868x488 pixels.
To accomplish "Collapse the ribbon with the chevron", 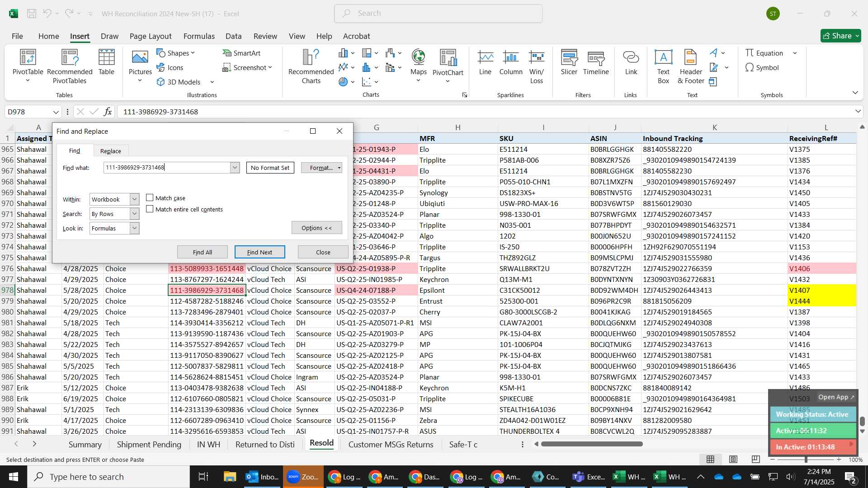I will point(855,93).
